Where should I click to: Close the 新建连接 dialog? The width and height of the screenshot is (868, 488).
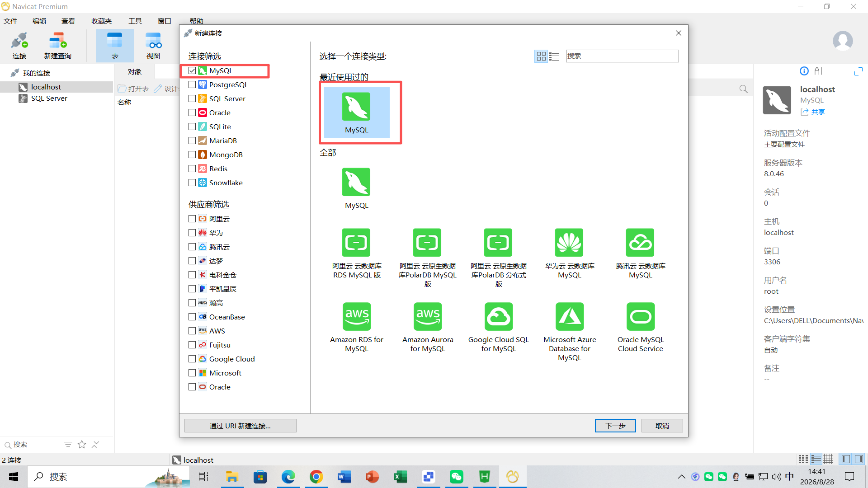[678, 33]
